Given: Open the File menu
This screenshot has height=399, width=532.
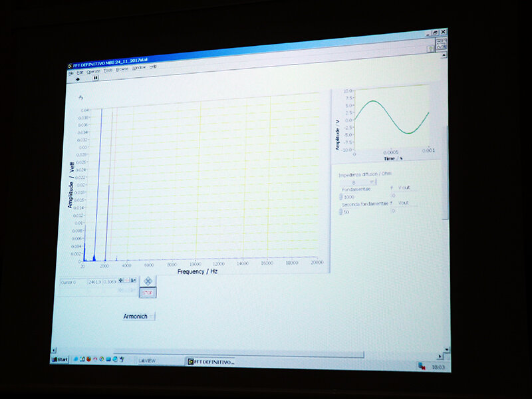Looking at the screenshot, I should [71, 72].
